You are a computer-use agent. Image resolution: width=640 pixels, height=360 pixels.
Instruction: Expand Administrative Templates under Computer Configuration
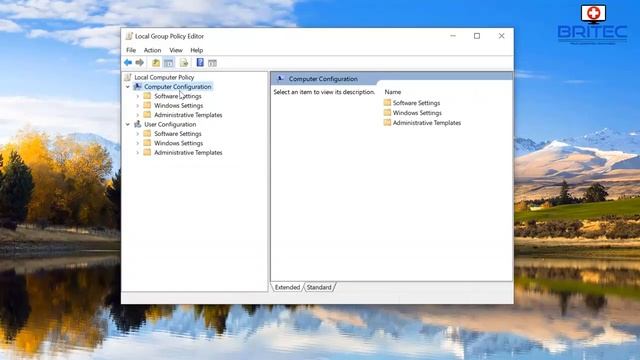pyautogui.click(x=138, y=115)
